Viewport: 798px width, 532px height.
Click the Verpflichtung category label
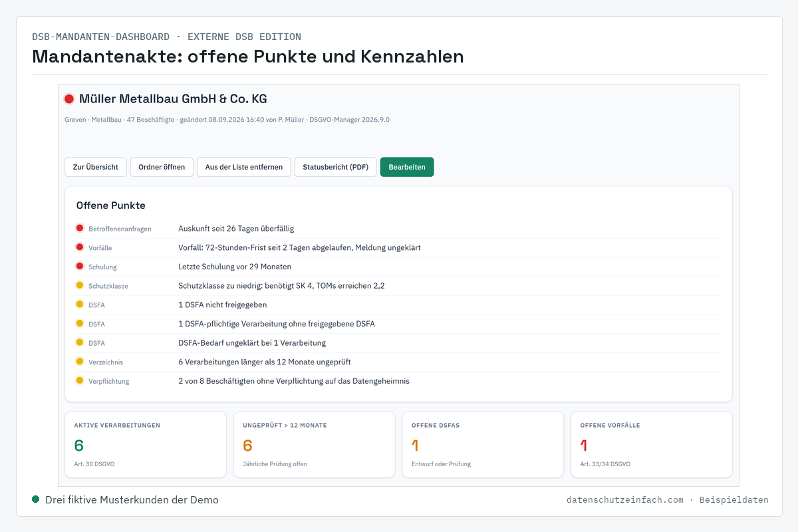click(109, 382)
